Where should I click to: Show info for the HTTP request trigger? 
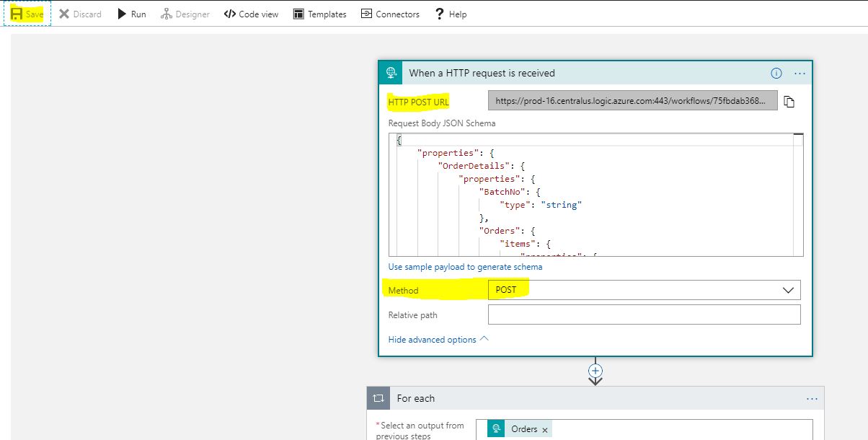776,73
